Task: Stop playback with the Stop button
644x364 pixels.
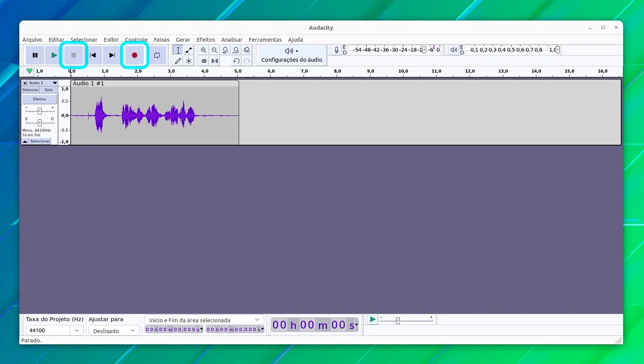Action: [74, 55]
